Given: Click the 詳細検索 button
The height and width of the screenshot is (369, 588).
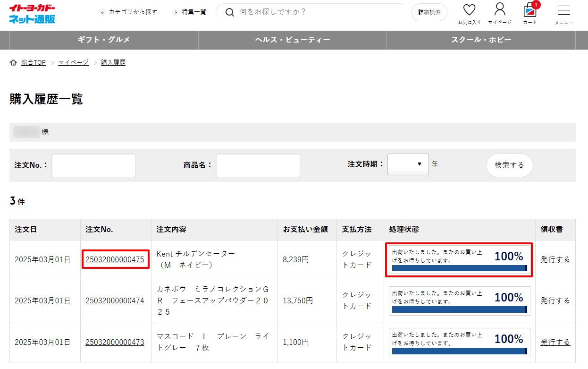Looking at the screenshot, I should pos(429,12).
